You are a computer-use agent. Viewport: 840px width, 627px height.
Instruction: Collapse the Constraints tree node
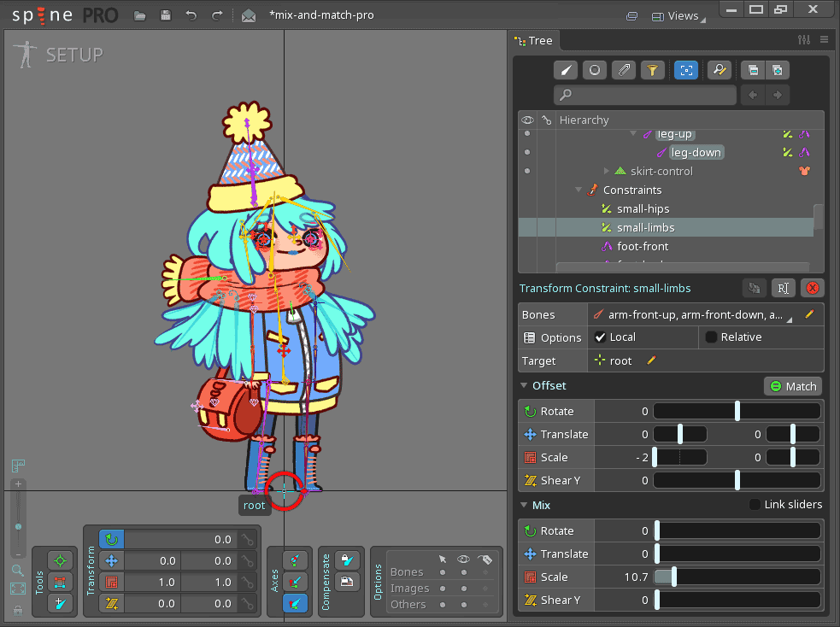[579, 190]
